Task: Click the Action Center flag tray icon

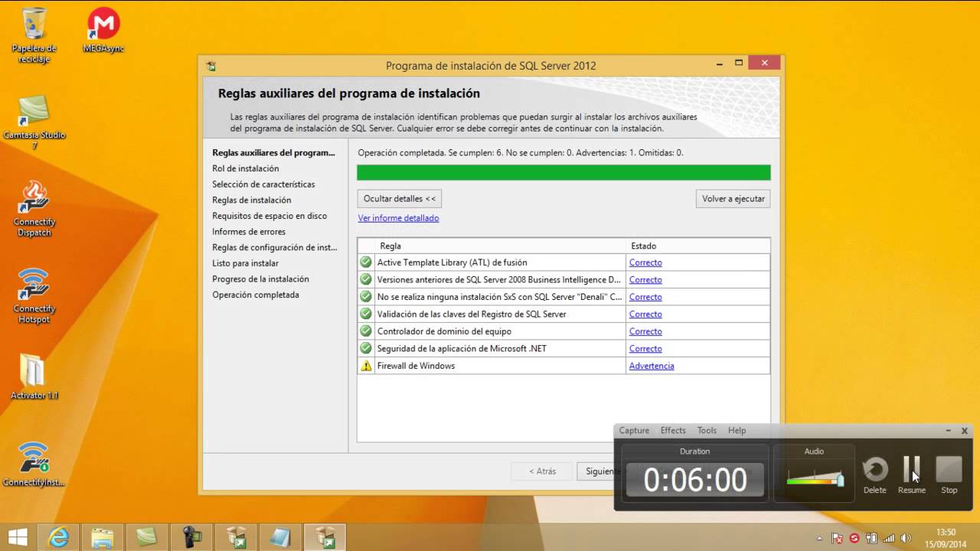Action: point(838,538)
